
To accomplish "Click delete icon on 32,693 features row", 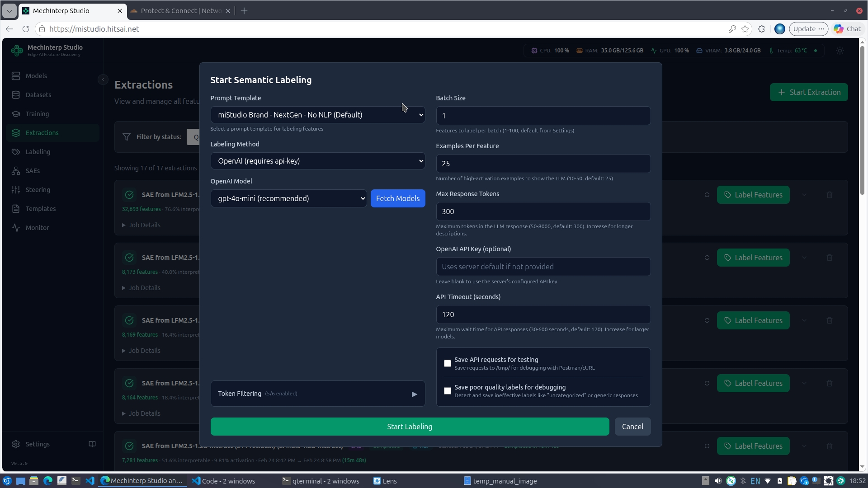I will click(x=830, y=195).
